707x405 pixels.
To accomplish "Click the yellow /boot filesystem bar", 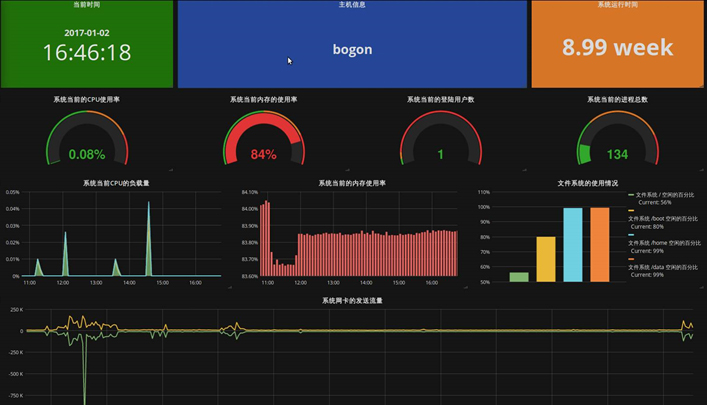I will click(x=546, y=259).
